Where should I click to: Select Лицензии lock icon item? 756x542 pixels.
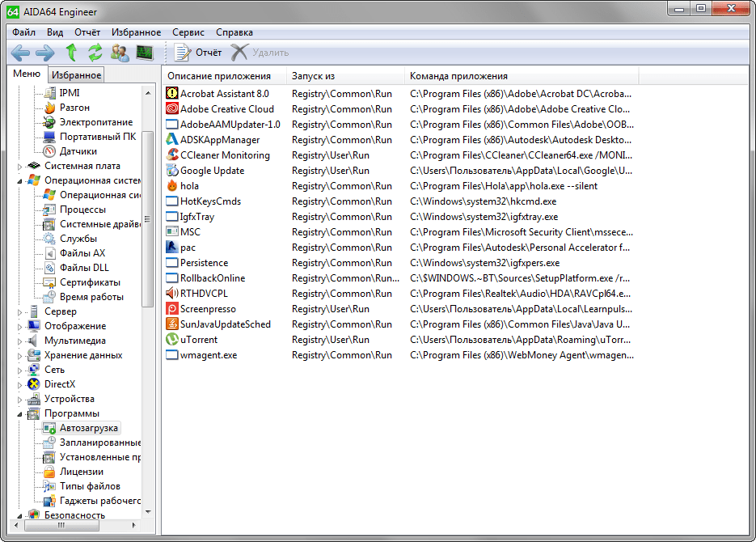coord(49,472)
